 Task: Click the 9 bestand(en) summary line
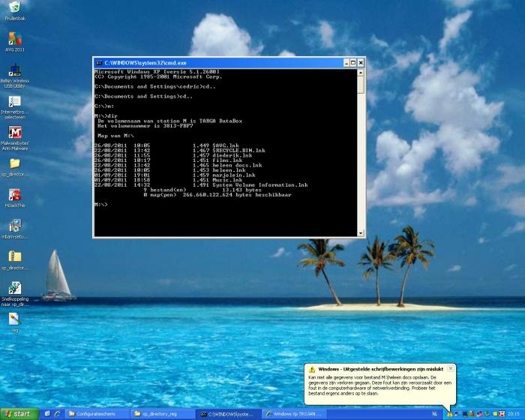pyautogui.click(x=202, y=190)
